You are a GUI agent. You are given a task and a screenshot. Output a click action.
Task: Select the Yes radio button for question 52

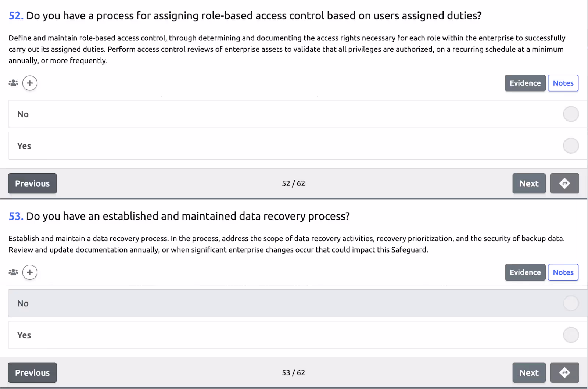click(x=571, y=146)
